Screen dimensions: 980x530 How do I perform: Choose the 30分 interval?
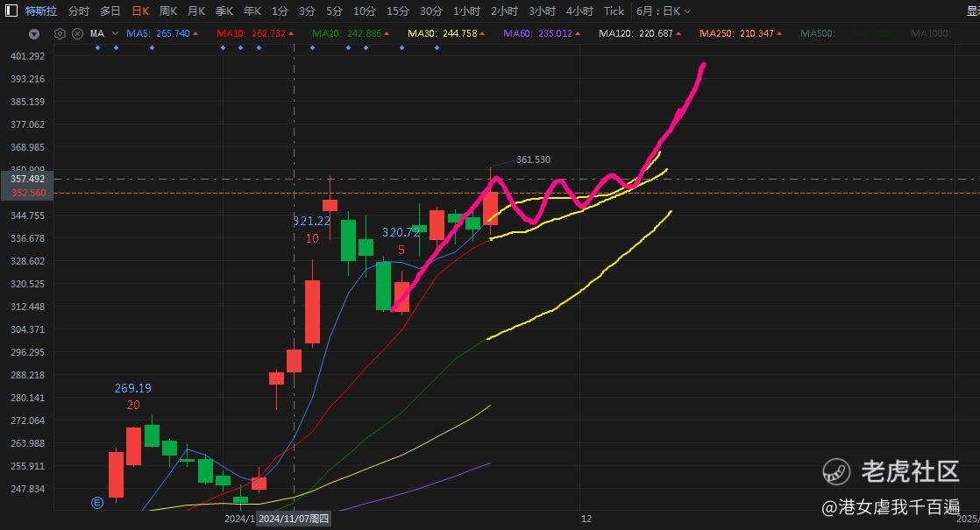tap(431, 11)
